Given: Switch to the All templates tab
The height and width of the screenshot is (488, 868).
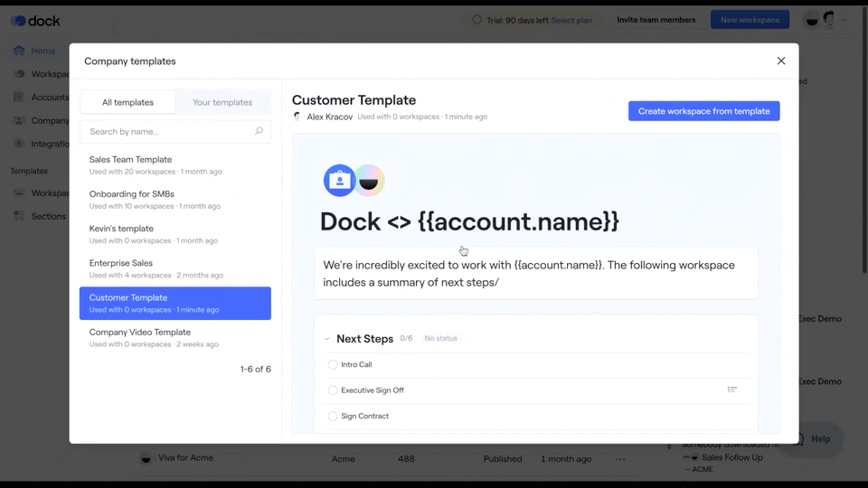Looking at the screenshot, I should [127, 102].
